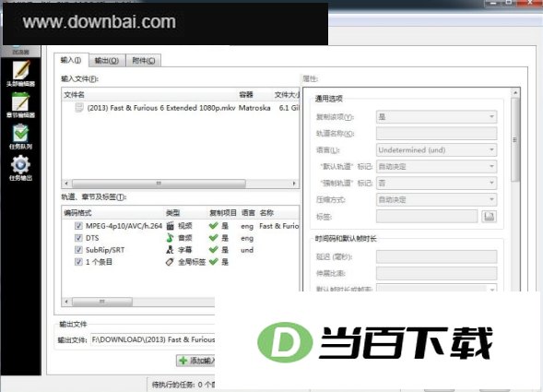Open the header editor (头部编辑器) tool
The image size is (543, 392).
pos(21,74)
